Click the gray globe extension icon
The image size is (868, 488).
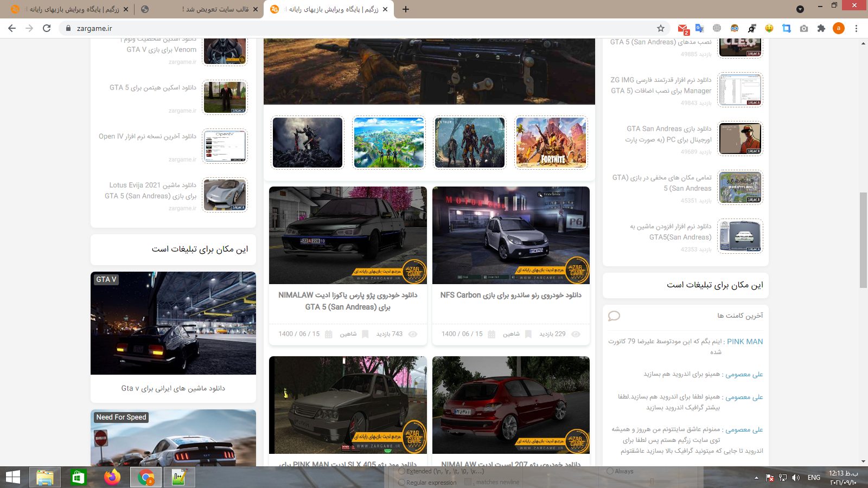click(717, 28)
